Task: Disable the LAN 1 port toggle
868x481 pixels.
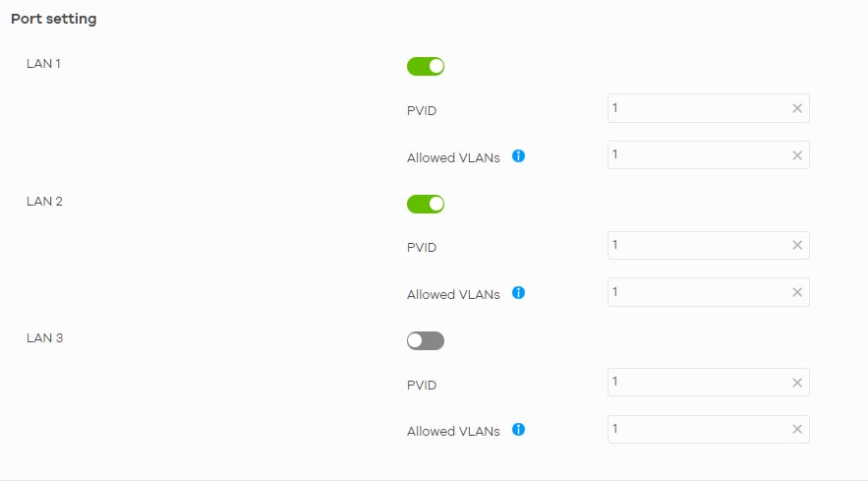Action: click(426, 67)
